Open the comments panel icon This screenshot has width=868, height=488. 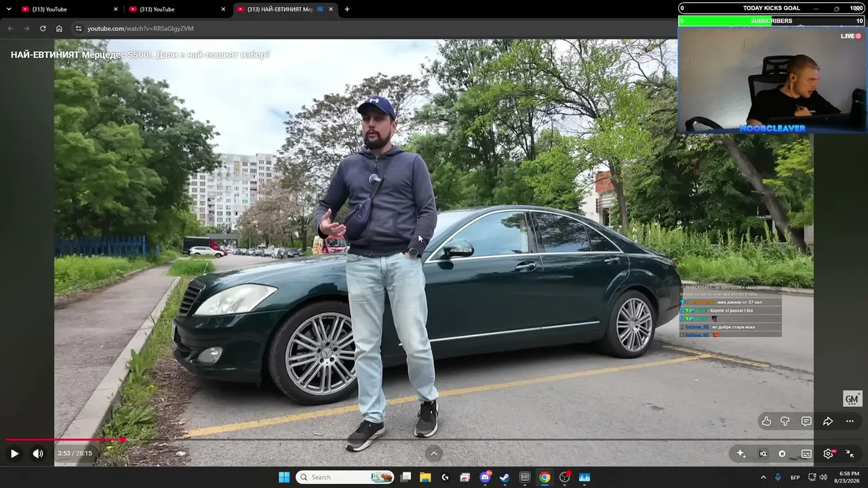(x=806, y=421)
